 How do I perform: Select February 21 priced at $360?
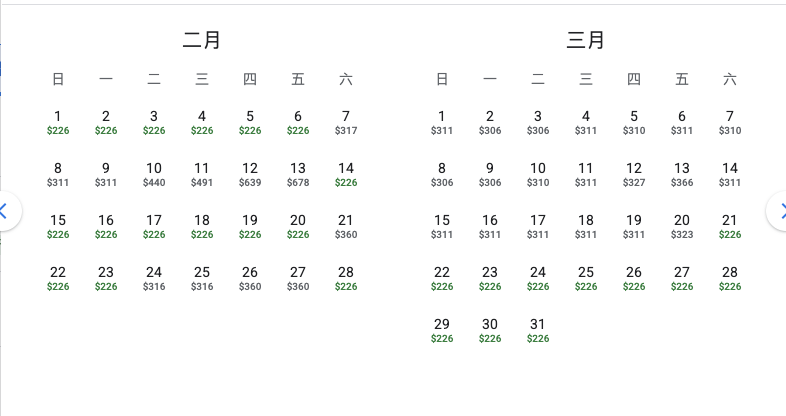point(346,226)
